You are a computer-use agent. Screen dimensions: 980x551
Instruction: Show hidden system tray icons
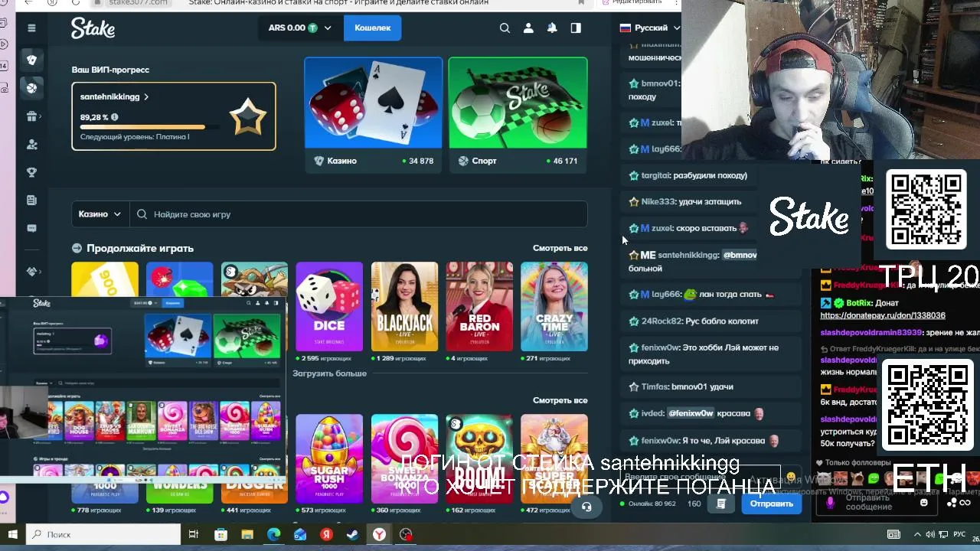pos(917,534)
